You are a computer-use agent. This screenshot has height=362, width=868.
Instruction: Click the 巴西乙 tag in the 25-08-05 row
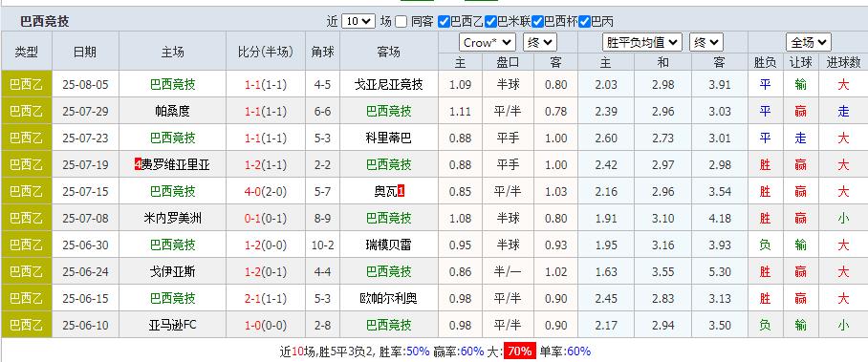(27, 85)
